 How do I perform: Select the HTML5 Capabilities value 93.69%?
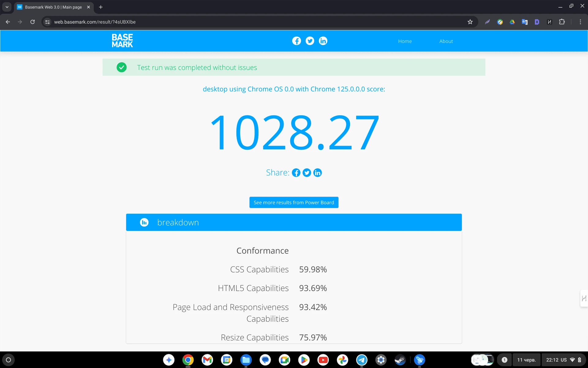(x=313, y=288)
